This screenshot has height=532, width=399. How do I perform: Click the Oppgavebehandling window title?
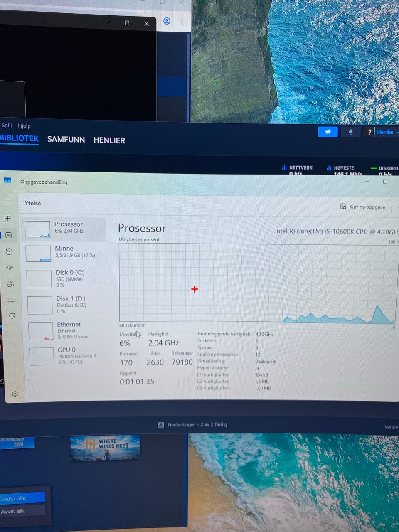44,182
